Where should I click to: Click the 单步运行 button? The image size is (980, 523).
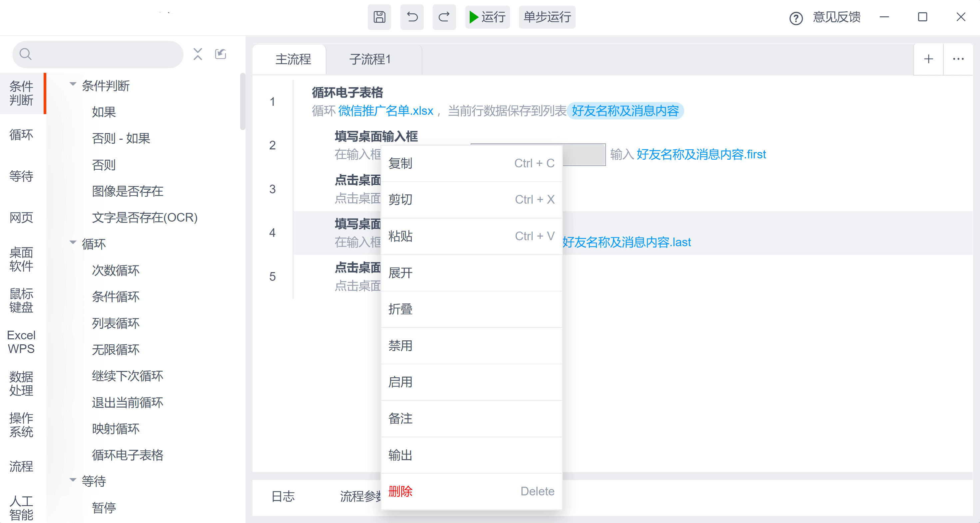[x=547, y=17]
